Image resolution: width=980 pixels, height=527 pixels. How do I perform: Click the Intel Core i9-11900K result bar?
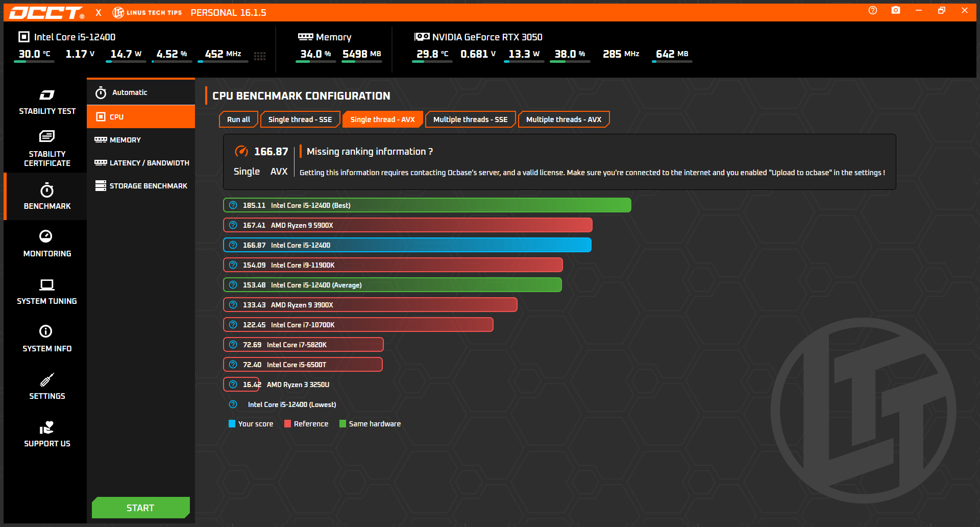[x=393, y=265]
